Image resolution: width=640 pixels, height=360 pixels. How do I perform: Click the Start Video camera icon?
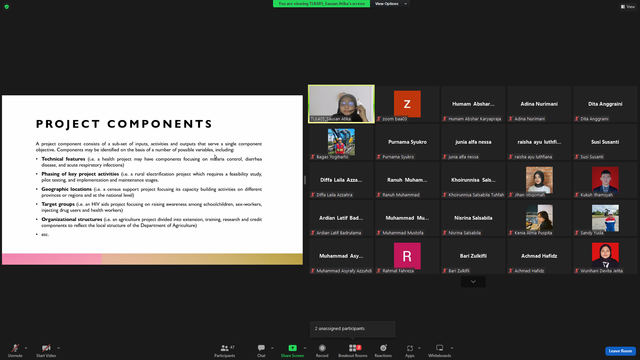point(46,348)
